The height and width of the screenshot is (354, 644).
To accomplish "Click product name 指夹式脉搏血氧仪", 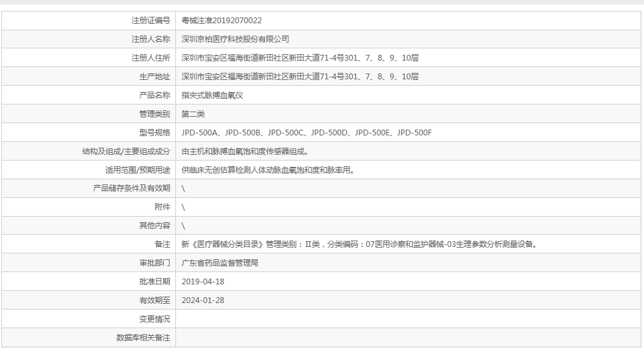I will pyautogui.click(x=212, y=95).
